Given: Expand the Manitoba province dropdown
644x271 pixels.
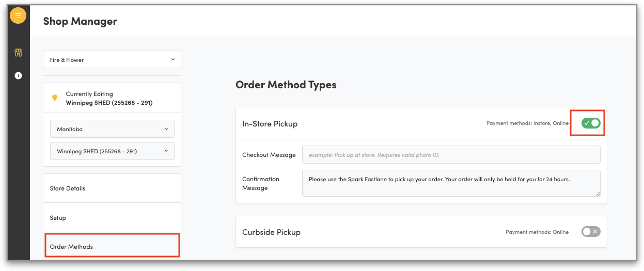Looking at the screenshot, I should tap(112, 129).
